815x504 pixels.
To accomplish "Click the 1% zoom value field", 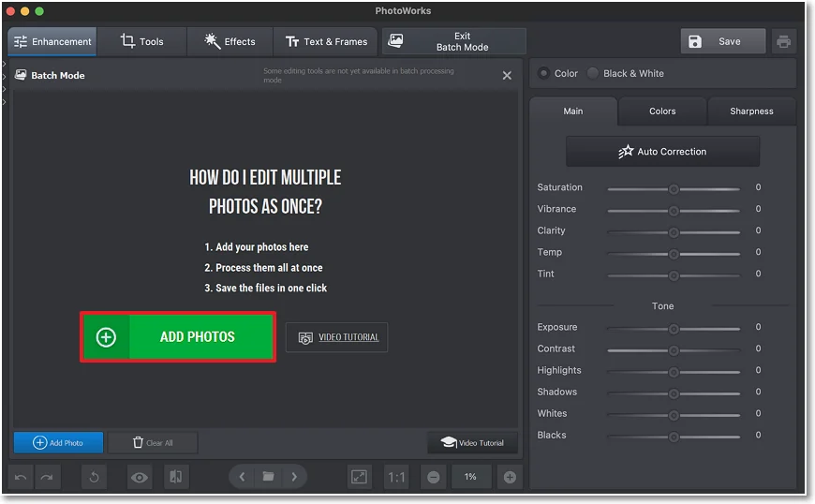I will pos(470,477).
